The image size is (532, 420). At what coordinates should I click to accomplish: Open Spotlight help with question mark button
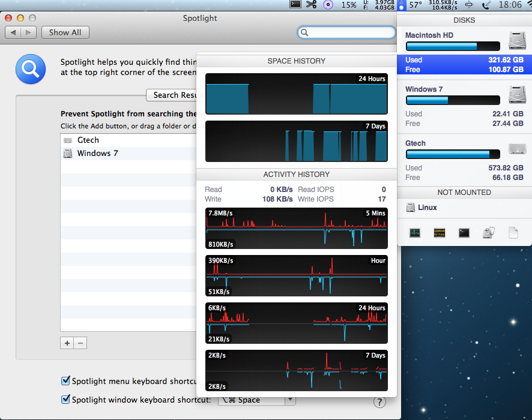[x=379, y=403]
